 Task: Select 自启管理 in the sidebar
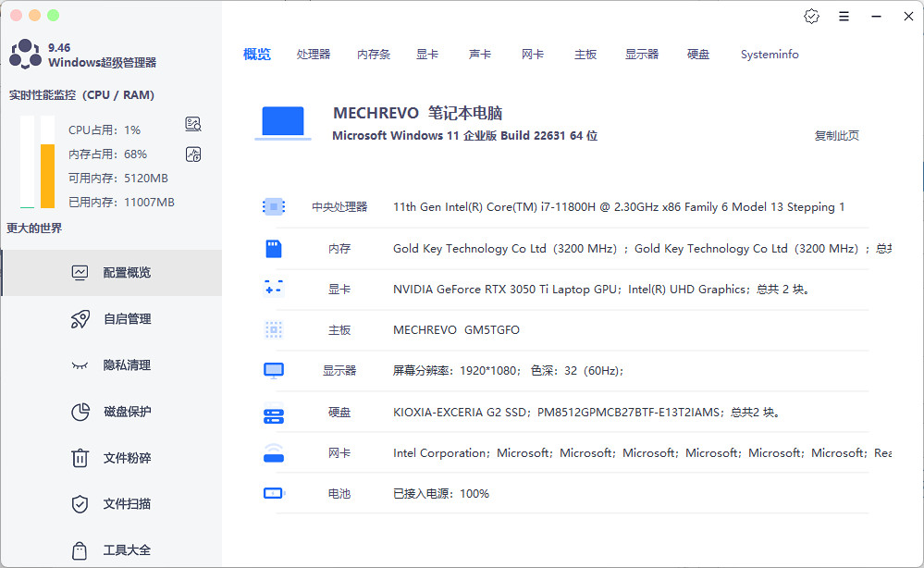pyautogui.click(x=111, y=319)
